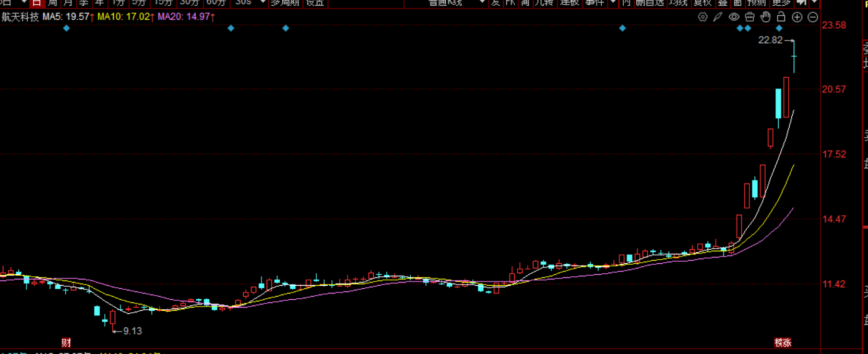Switch to the 季 quarterly period tab
Image resolution: width=868 pixels, height=354 pixels.
[84, 3]
